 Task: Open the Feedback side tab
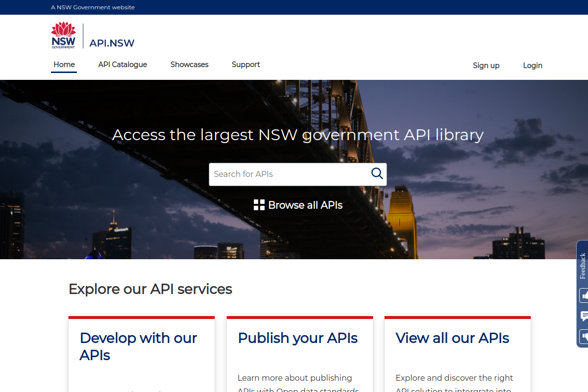point(583,266)
